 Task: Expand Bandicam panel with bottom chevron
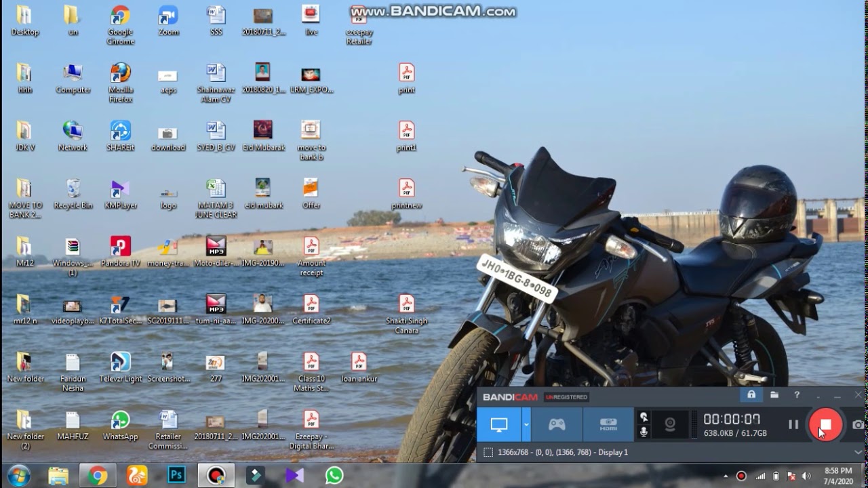coord(858,452)
